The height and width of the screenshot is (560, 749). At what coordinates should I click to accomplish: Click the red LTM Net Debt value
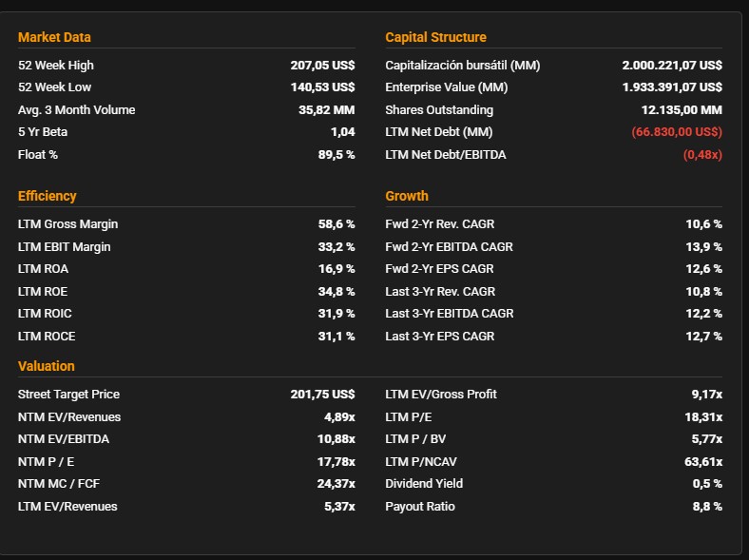tap(676, 132)
